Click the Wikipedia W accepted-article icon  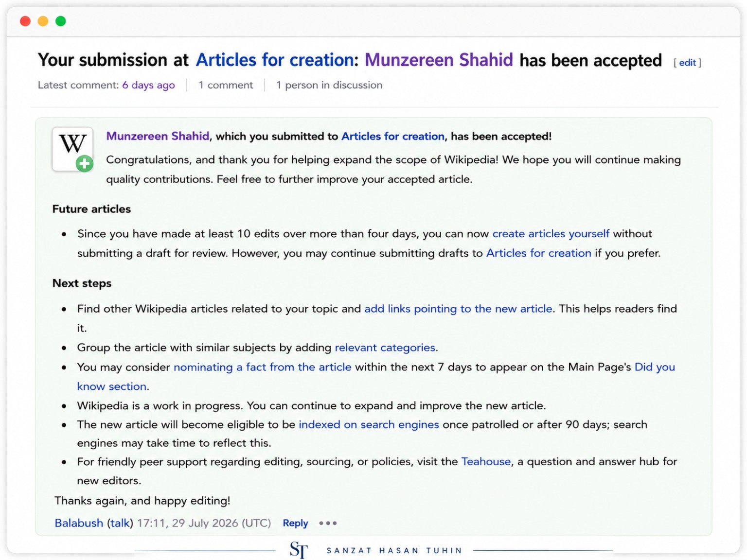pyautogui.click(x=73, y=149)
